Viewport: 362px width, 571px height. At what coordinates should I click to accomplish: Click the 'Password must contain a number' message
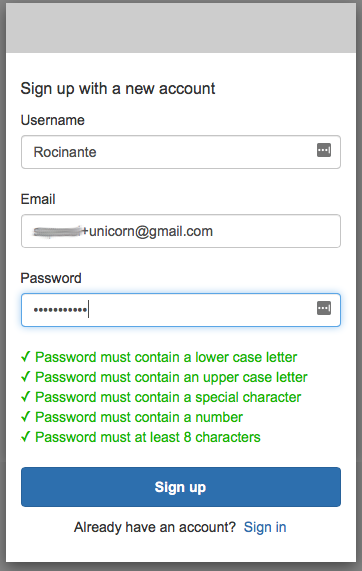[139, 417]
